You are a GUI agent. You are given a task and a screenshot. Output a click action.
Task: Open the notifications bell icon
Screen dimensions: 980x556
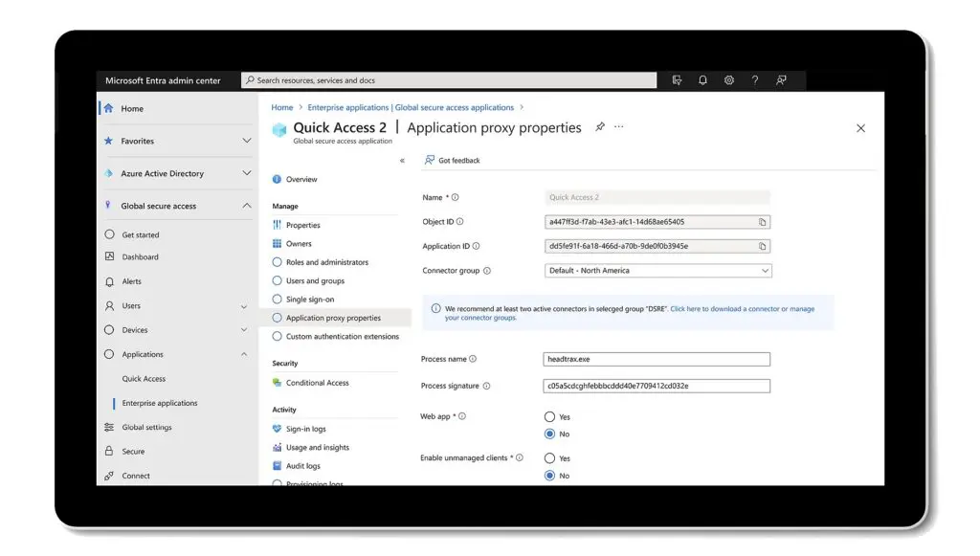pyautogui.click(x=702, y=80)
